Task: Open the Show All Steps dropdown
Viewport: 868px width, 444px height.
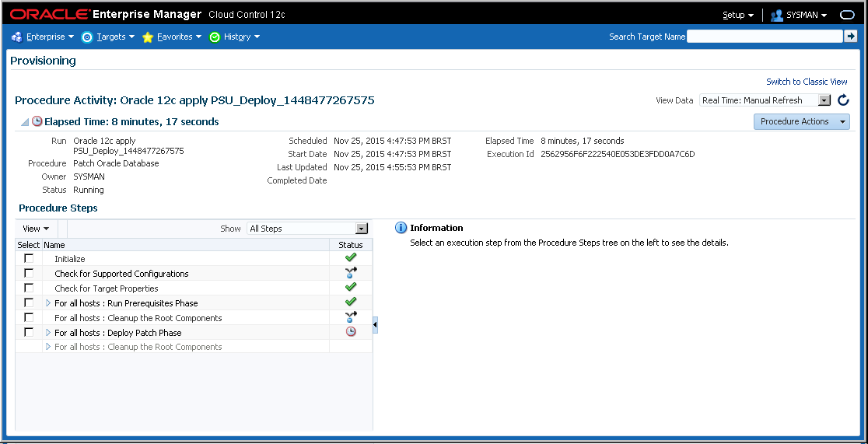Action: pyautogui.click(x=362, y=229)
